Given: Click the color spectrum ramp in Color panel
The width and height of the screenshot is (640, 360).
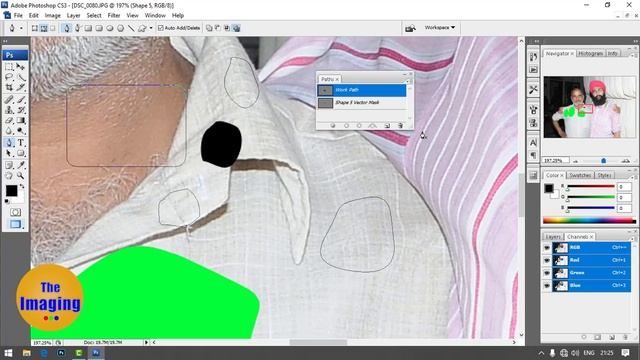Looking at the screenshot, I should [589, 220].
